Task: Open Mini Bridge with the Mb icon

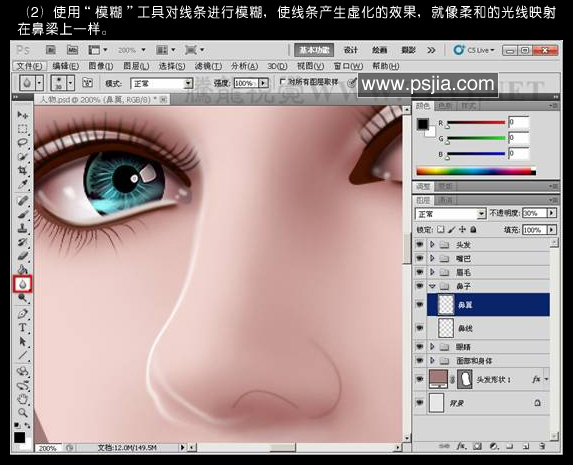Action: click(x=72, y=50)
